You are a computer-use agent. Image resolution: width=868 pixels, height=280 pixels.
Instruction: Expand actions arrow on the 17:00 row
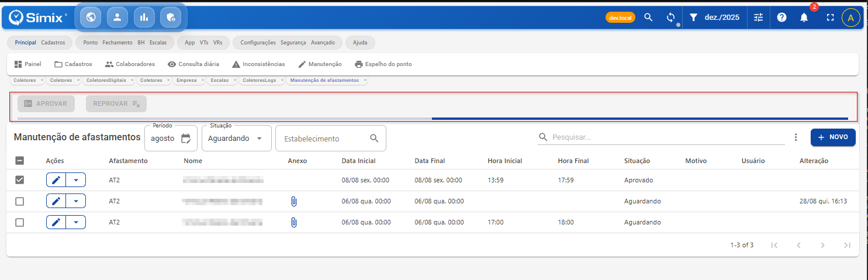click(x=76, y=222)
